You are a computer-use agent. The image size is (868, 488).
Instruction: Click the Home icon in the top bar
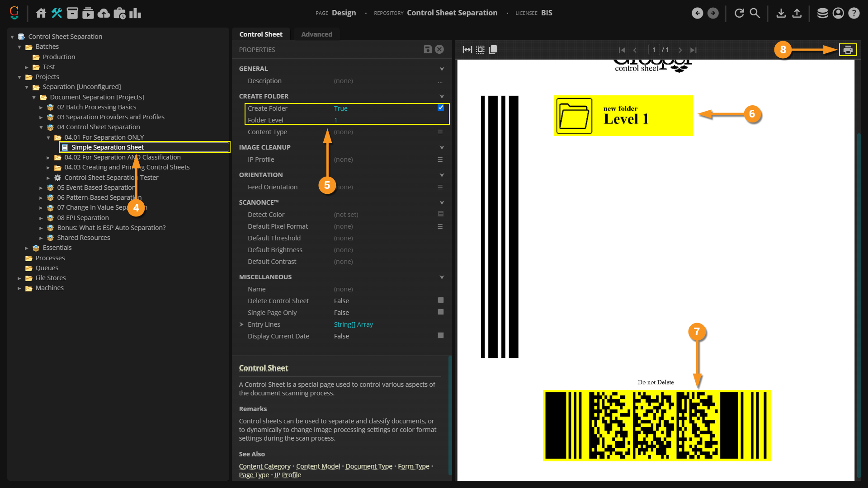click(x=41, y=13)
